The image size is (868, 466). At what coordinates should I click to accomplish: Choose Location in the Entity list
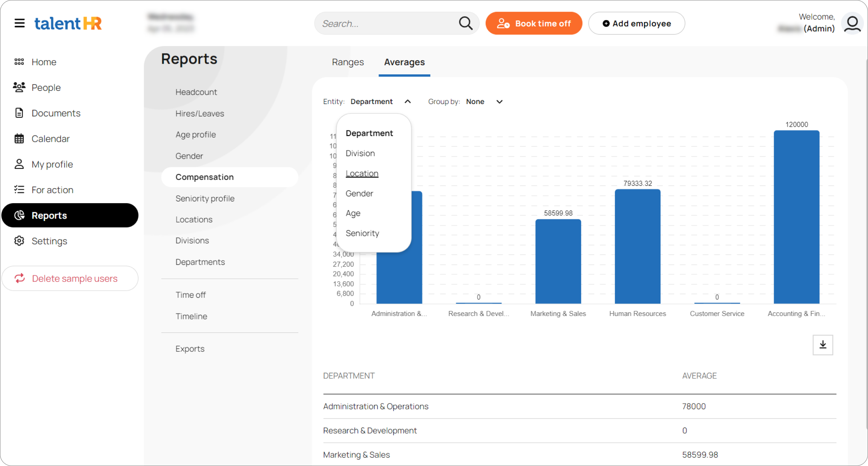[x=362, y=173]
